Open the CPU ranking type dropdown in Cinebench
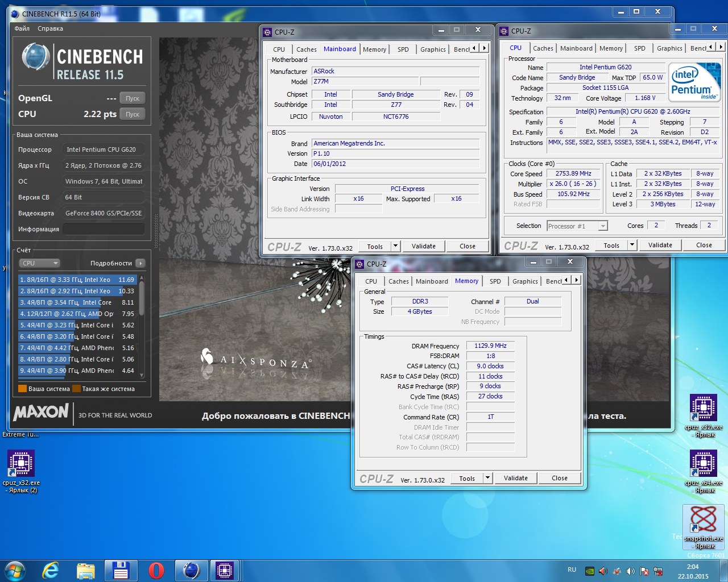Viewport: 728px width, 582px height. click(40, 263)
